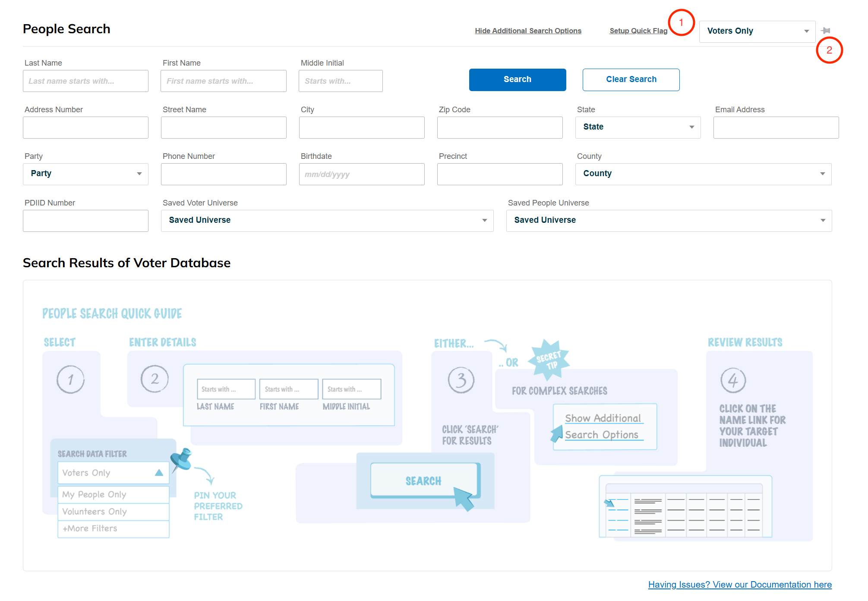Open the Voters Only filter dropdown

pos(757,31)
